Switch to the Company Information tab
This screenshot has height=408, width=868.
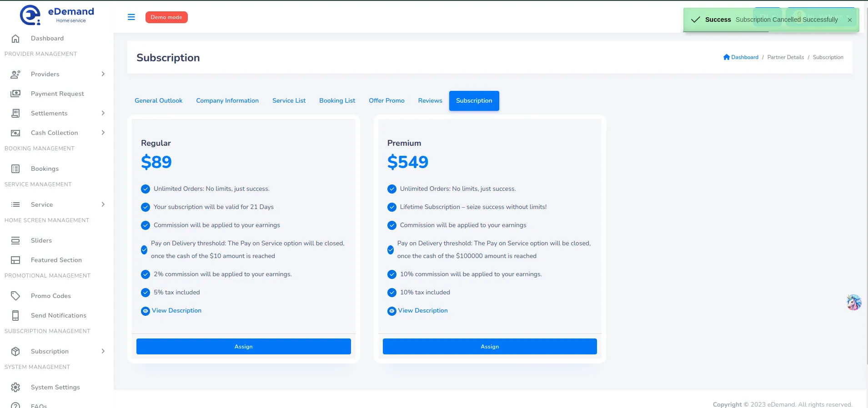227,101
